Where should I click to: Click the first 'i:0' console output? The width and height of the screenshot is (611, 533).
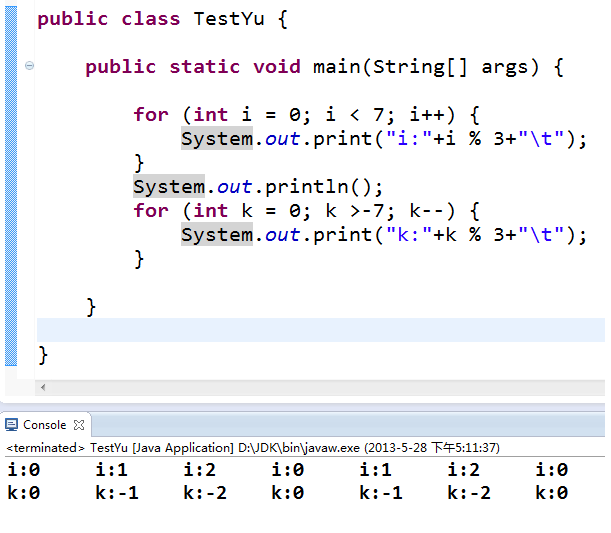coord(24,470)
